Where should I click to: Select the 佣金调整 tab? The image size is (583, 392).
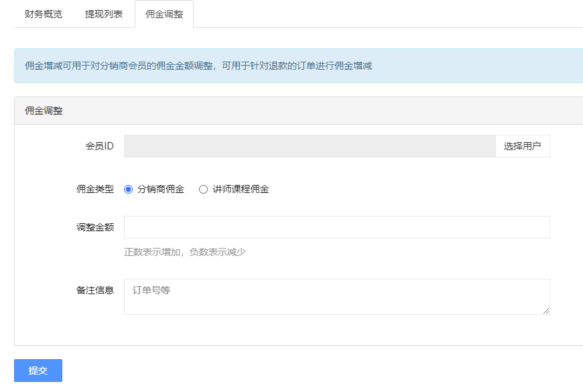164,14
